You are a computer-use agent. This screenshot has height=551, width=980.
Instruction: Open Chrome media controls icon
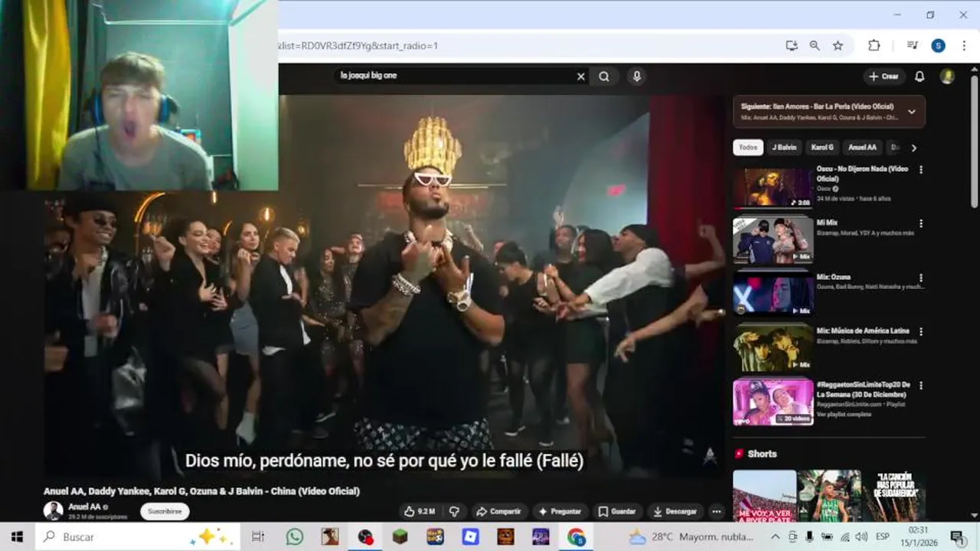click(912, 46)
